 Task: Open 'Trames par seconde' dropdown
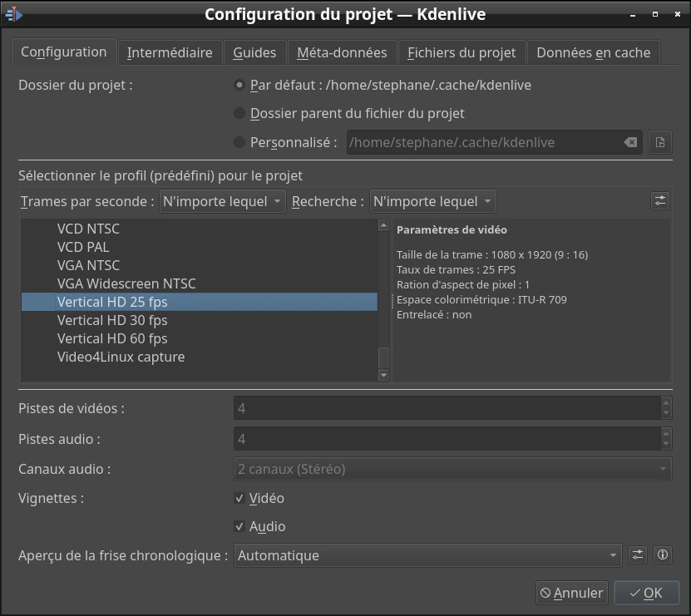click(222, 201)
